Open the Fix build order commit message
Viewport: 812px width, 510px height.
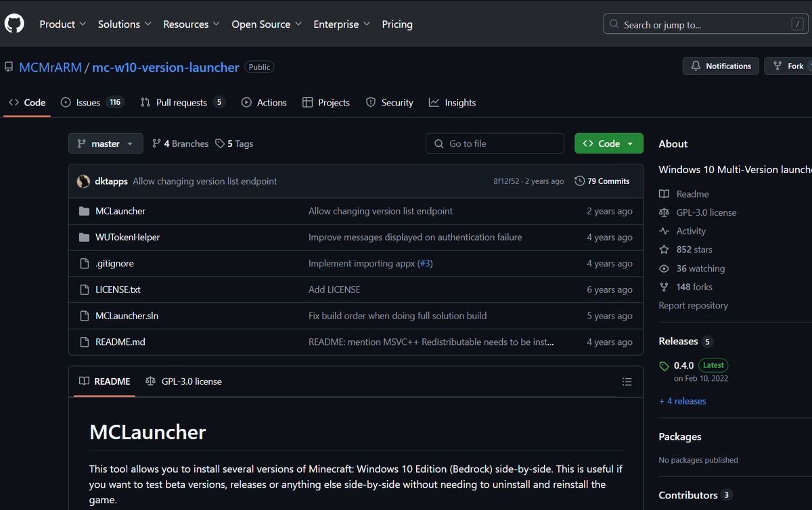[397, 316]
